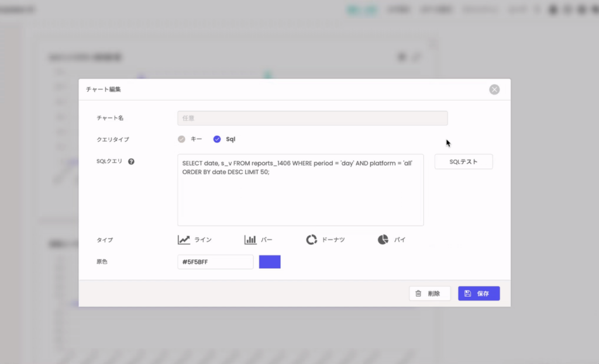Choose the donut chart icon
The image size is (599, 364).
coord(311,240)
